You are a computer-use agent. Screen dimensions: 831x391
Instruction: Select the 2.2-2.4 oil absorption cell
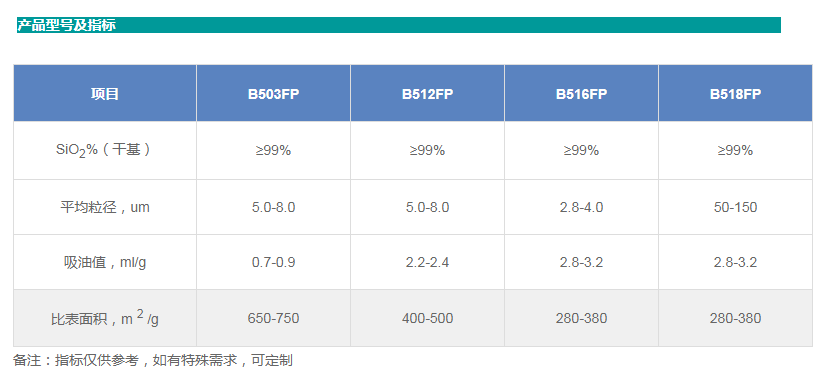pyautogui.click(x=427, y=262)
